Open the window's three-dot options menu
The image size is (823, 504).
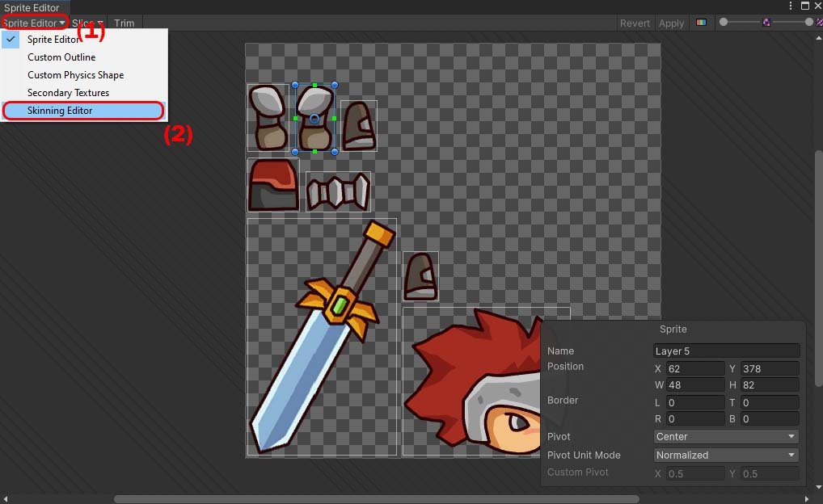[x=791, y=6]
